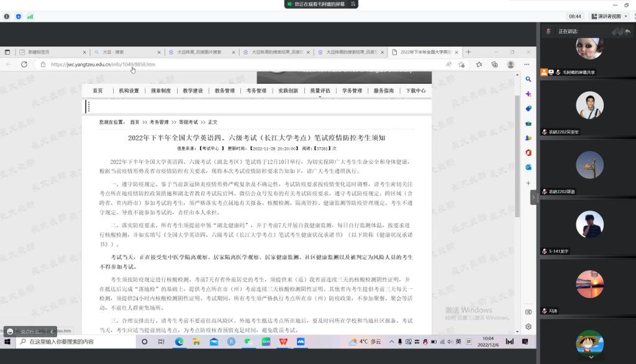Click the 下载中心 navigation link
The height and width of the screenshot is (364, 636).
(x=416, y=91)
